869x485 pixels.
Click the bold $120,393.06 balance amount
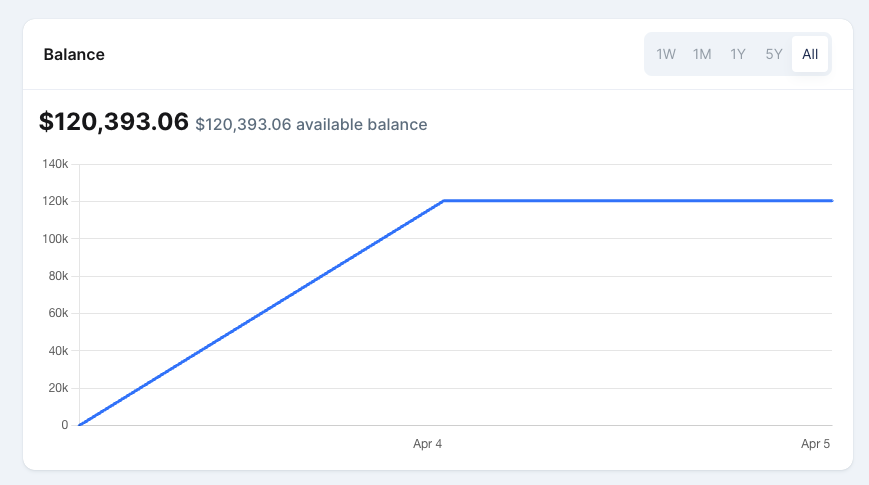[x=114, y=122]
